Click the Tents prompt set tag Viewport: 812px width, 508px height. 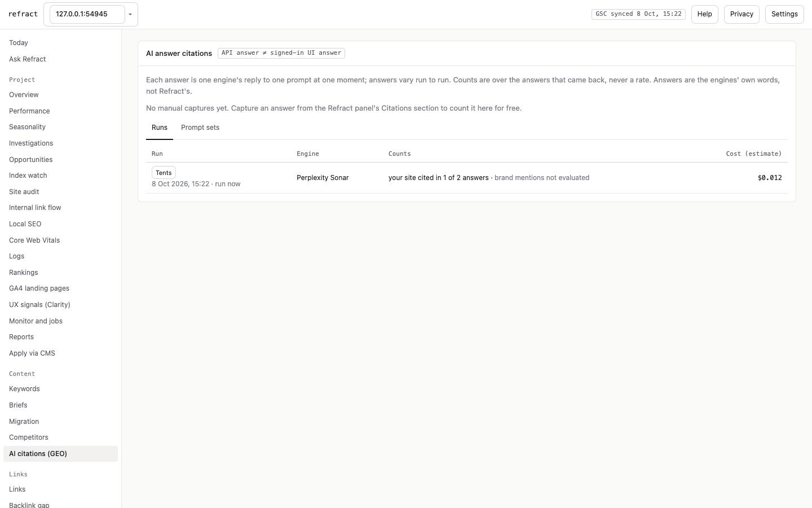tap(164, 173)
